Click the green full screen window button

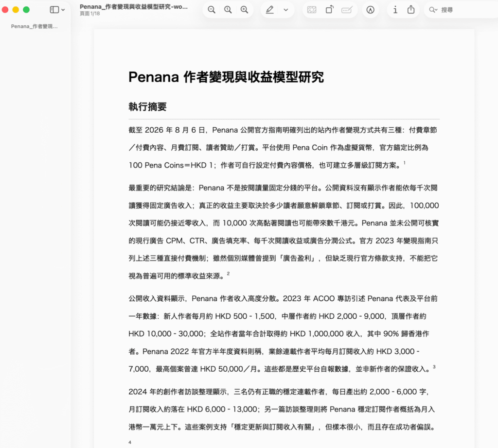pos(26,10)
